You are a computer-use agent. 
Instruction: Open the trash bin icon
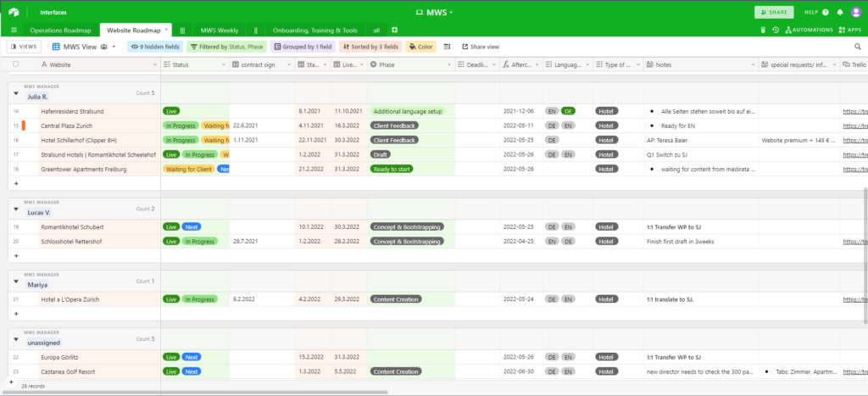tap(762, 30)
